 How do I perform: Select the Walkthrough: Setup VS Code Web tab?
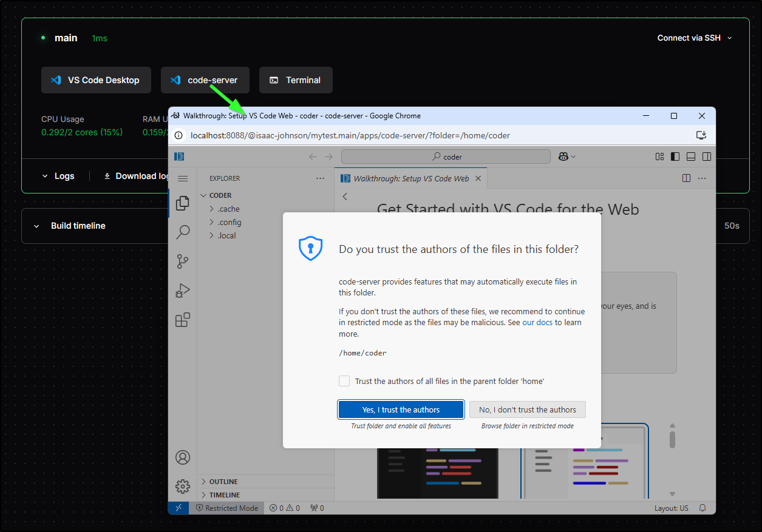(411, 178)
